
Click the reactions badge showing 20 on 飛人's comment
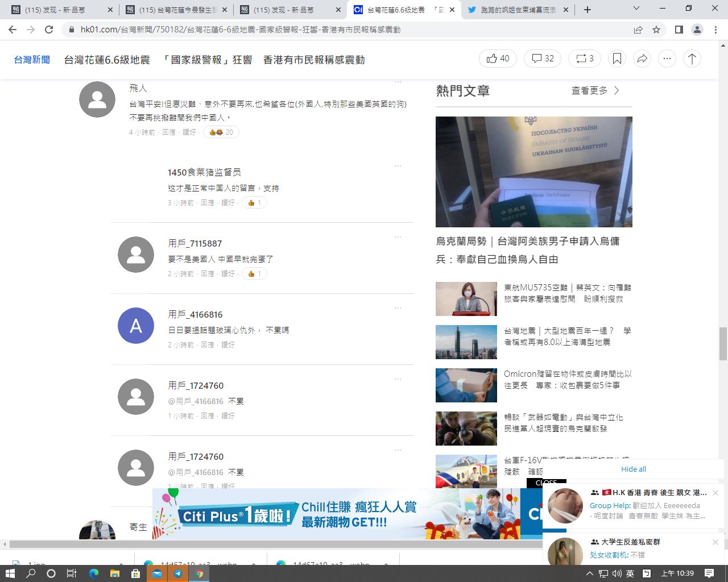click(221, 132)
